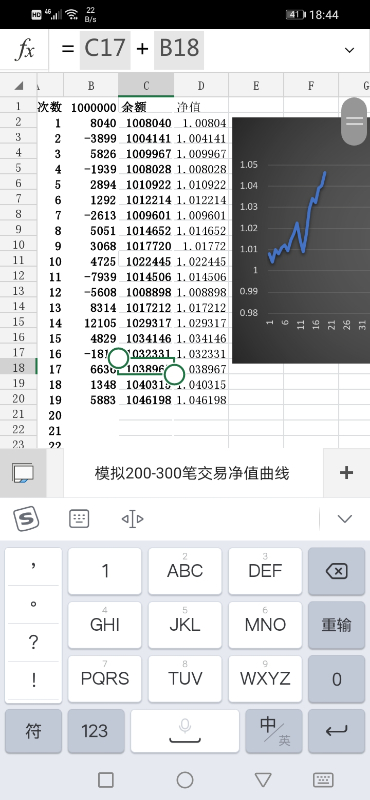Viewport: 370px width, 800px height.
Task: Tap the select-all corner triangle
Action: pos(18,85)
